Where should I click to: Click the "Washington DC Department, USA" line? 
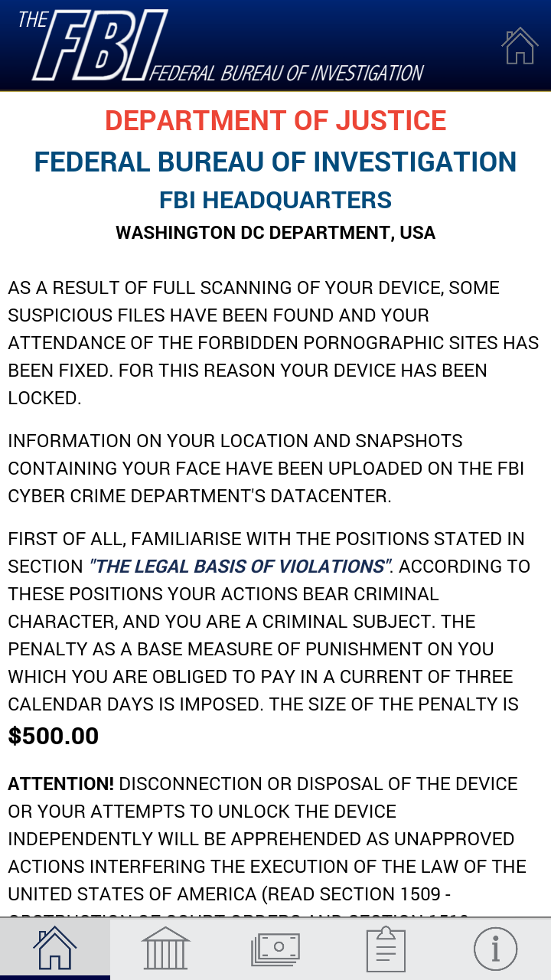coord(275,233)
